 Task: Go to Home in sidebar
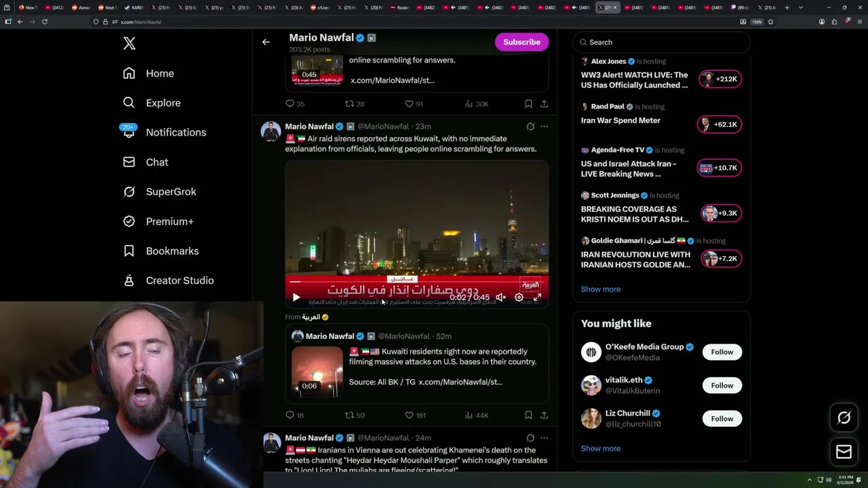[x=148, y=73]
